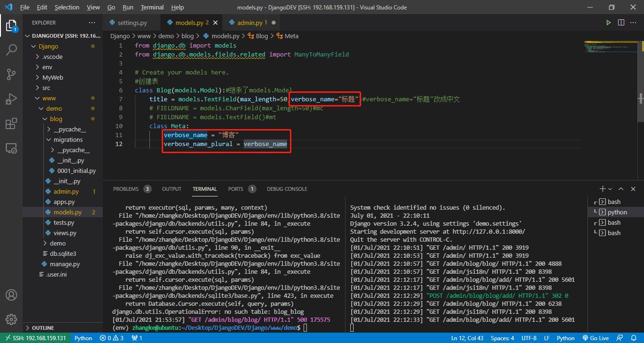The image size is (644, 343).
Task: Create a new terminal with plus icon
Action: coord(602,188)
